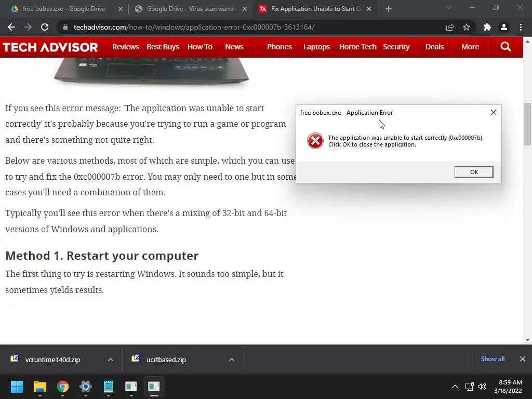
Task: Close the free bobux.exe Drive tab
Action: pyautogui.click(x=120, y=9)
